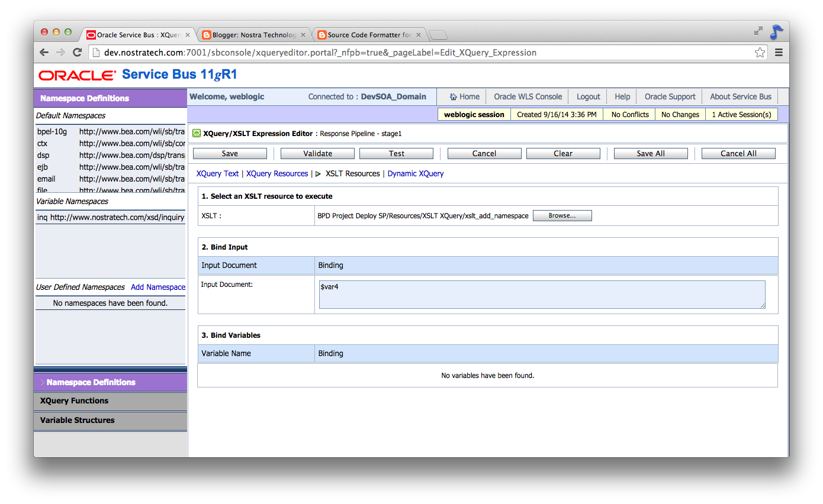Open a new browser tab
The width and height of the screenshot is (823, 504).
438,35
